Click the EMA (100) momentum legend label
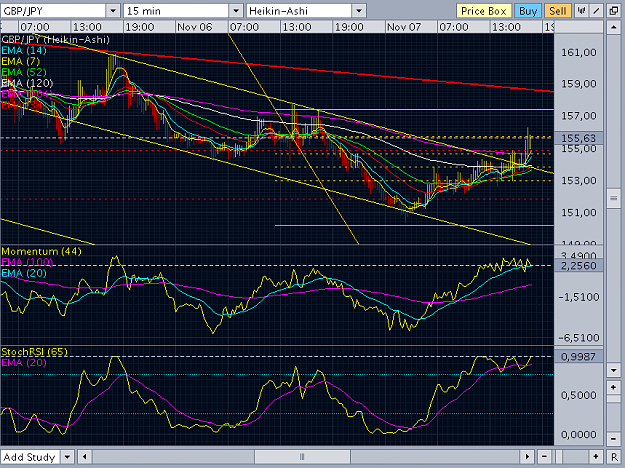The image size is (625, 468). [x=27, y=262]
